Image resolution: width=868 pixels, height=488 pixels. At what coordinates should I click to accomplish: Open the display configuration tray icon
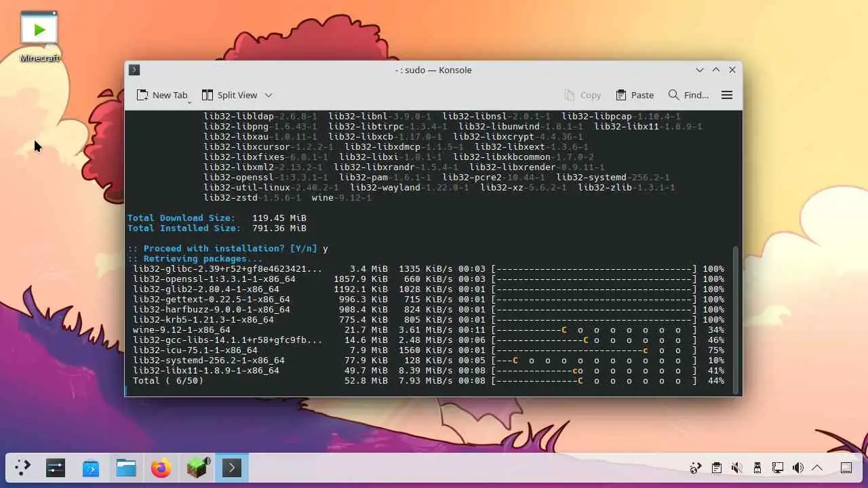point(778,468)
